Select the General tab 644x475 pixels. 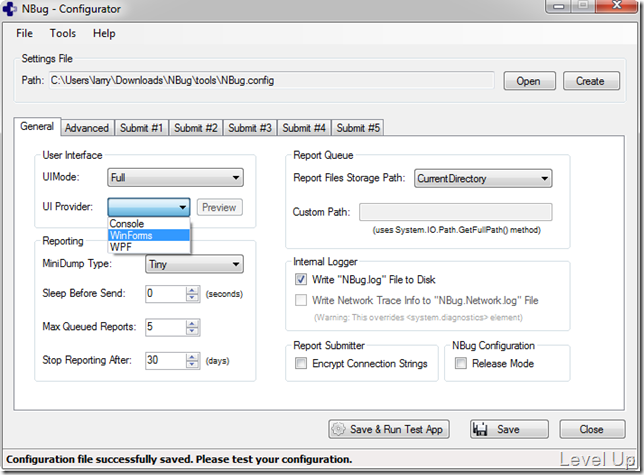[x=37, y=126]
